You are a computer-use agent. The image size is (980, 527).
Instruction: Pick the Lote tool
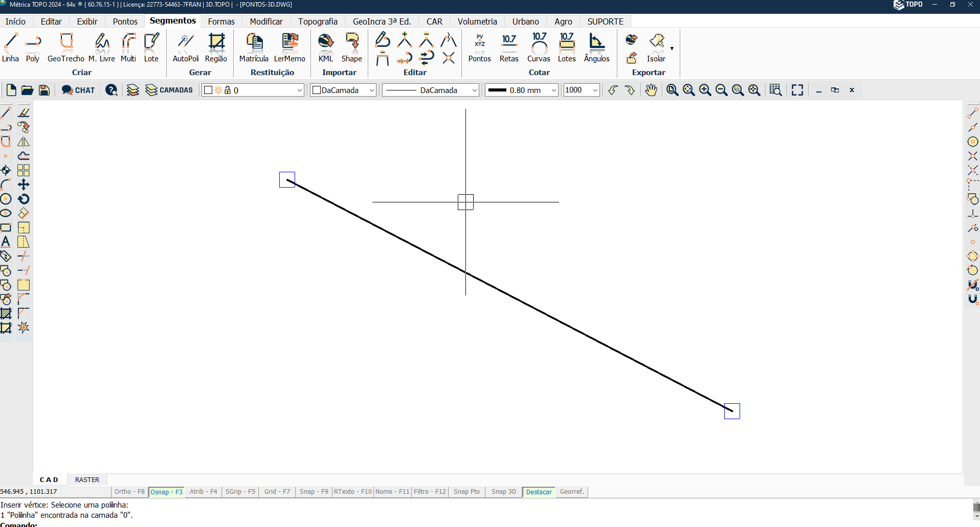(x=151, y=48)
